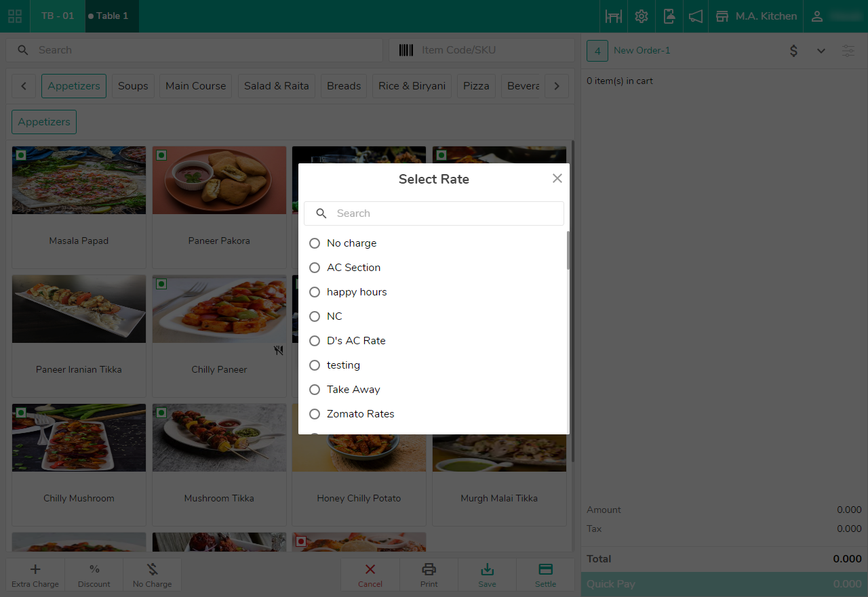This screenshot has width=868, height=597.
Task: Open the TB - 01 tab
Action: [x=58, y=16]
